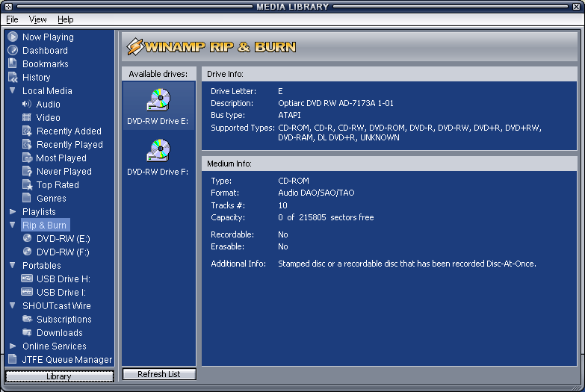
Task: Click the Refresh List button
Action: 159,374
